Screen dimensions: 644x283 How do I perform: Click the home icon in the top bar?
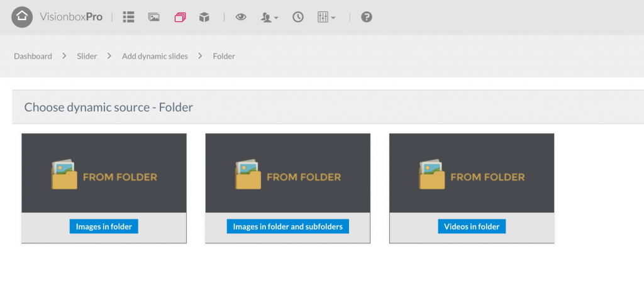tap(22, 17)
